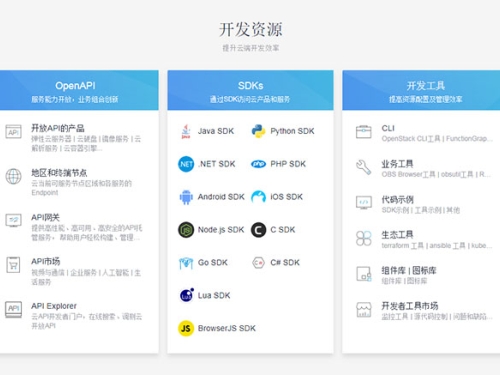This screenshot has width=500, height=375.
Task: Select the C# SDK hexagon icon
Action: point(258,263)
